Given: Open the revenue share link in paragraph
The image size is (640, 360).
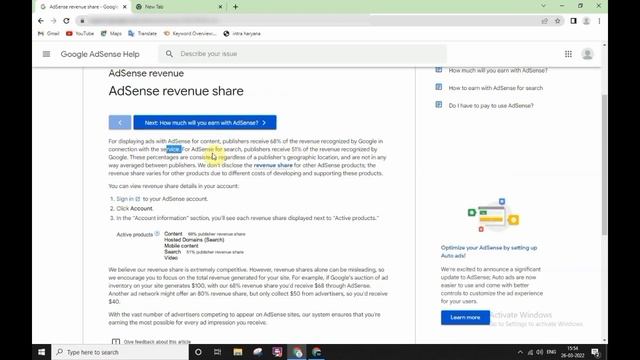Looking at the screenshot, I should coord(273,165).
